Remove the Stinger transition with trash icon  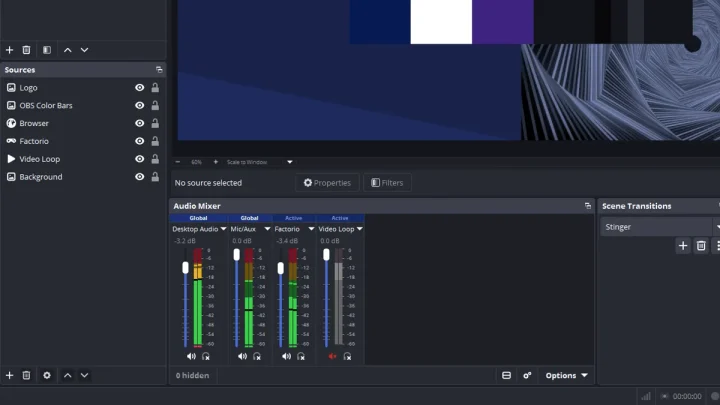pyautogui.click(x=701, y=246)
